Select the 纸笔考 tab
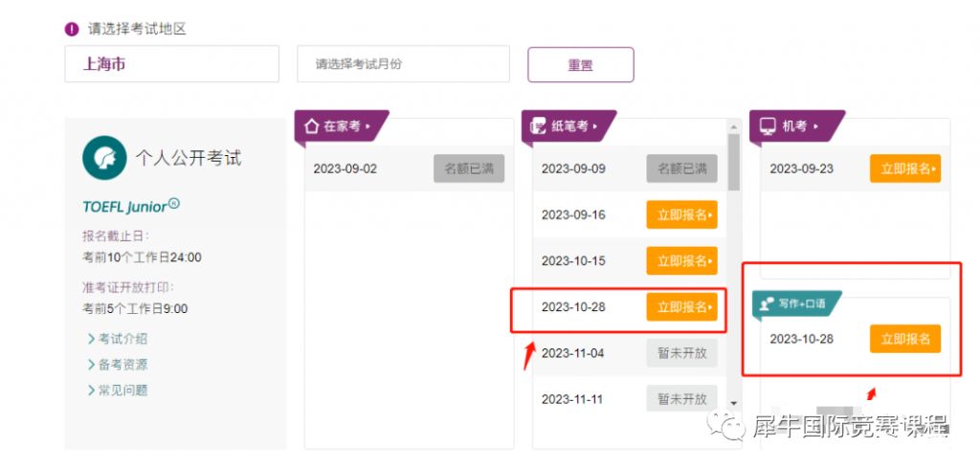980x470 pixels. coord(568,127)
